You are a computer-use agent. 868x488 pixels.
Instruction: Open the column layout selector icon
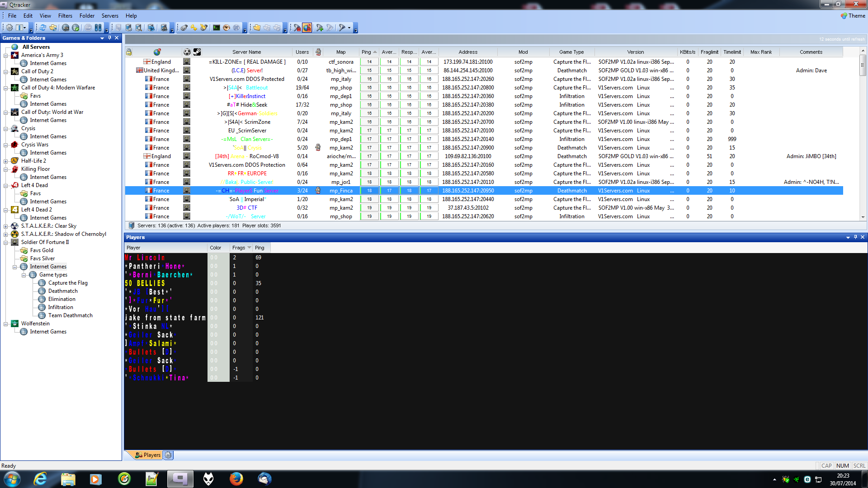[20, 28]
